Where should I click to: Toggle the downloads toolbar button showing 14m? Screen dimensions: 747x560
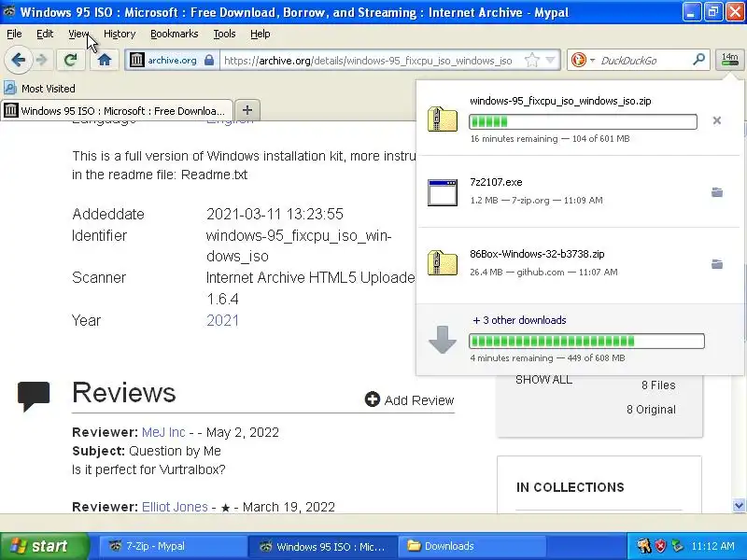pyautogui.click(x=729, y=60)
